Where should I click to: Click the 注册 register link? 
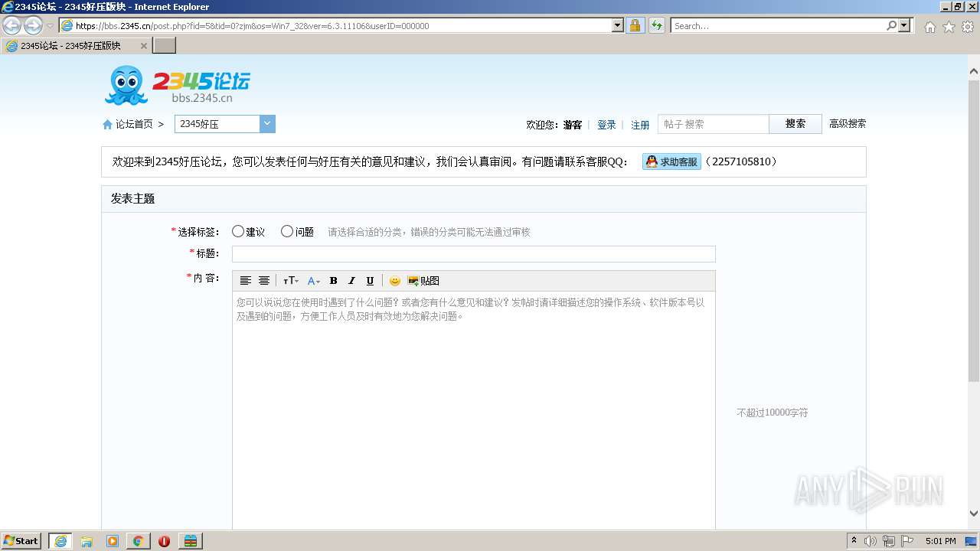640,125
